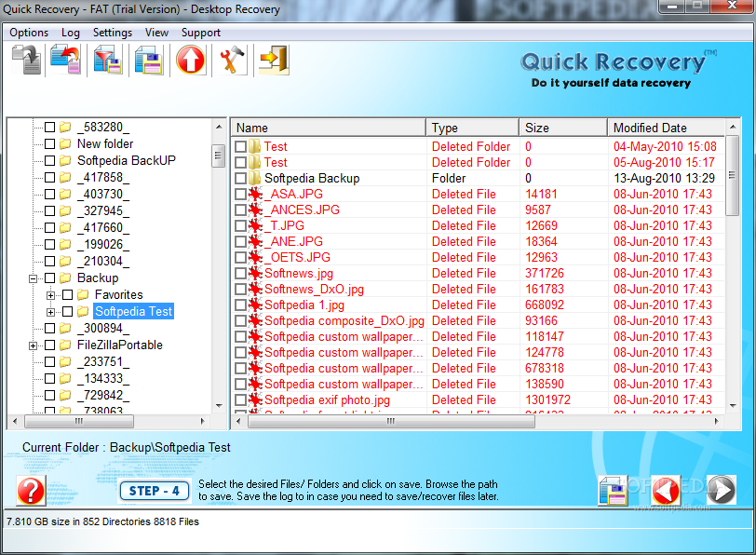Select the _ASA.JPG file checkbox
The image size is (756, 555).
click(x=240, y=195)
